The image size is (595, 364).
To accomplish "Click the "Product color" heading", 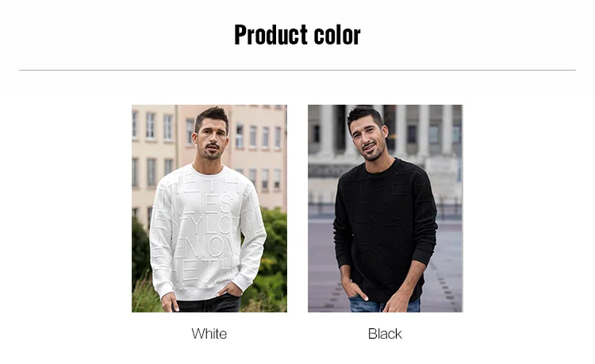I will (297, 35).
